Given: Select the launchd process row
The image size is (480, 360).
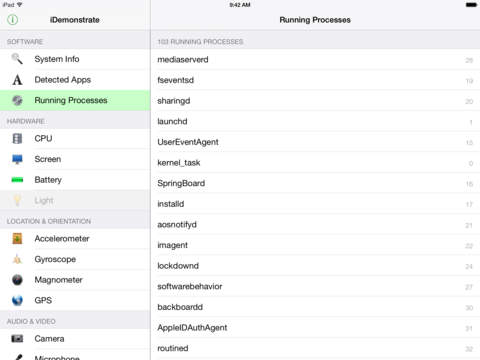Looking at the screenshot, I should click(315, 121).
